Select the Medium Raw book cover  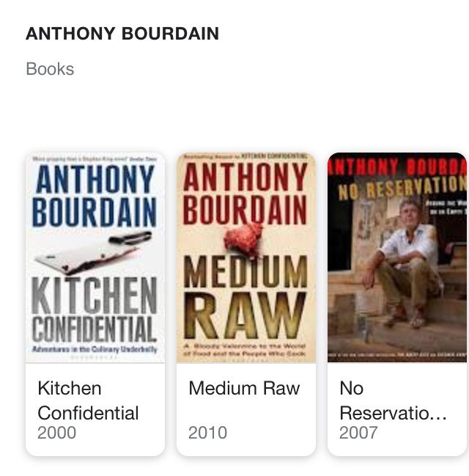point(246,258)
